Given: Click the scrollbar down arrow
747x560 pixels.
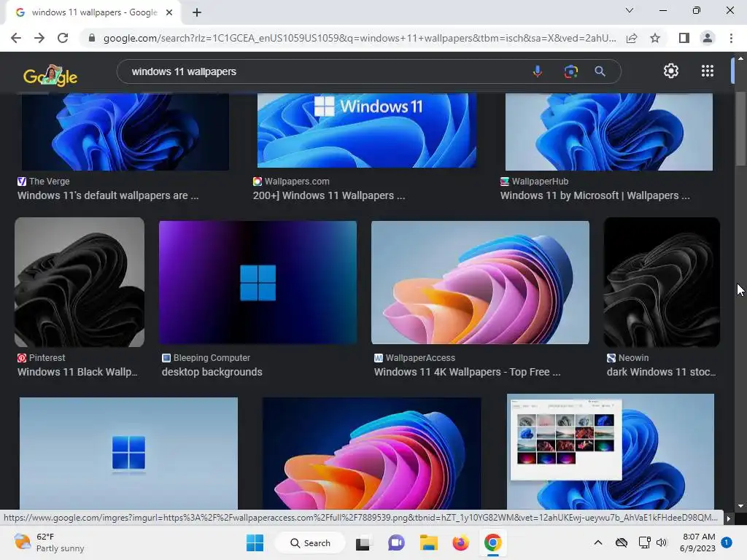Looking at the screenshot, I should (x=740, y=506).
